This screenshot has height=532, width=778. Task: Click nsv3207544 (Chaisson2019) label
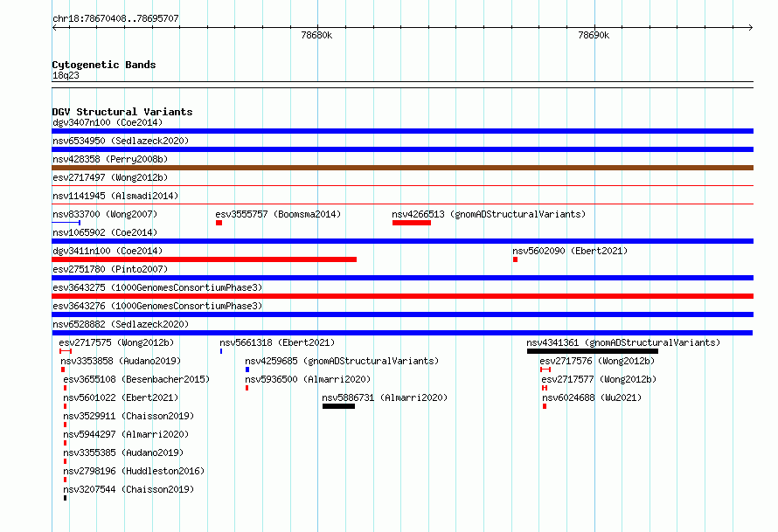129,489
